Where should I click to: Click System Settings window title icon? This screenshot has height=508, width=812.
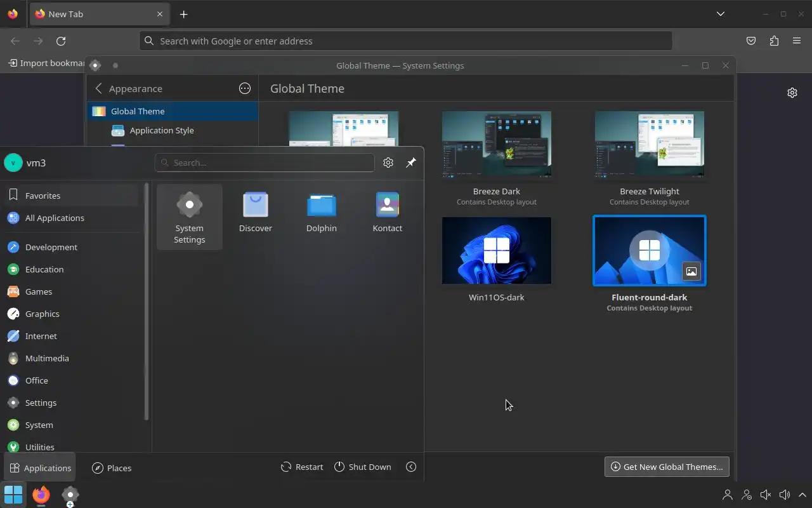(x=95, y=65)
